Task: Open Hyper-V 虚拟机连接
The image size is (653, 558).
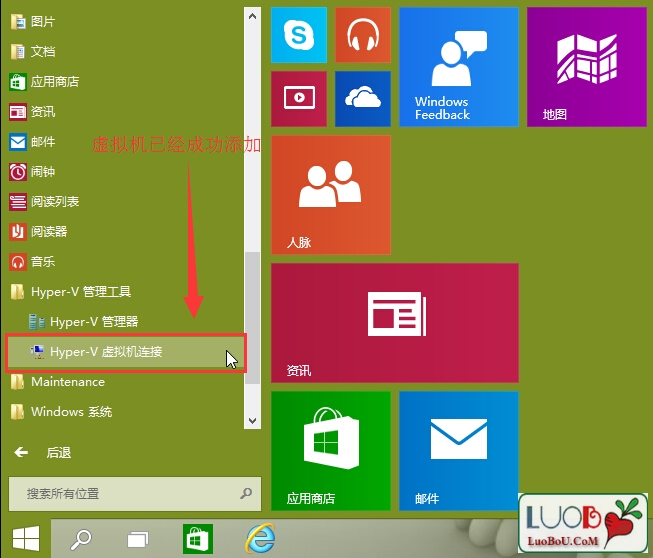Action: click(x=125, y=352)
